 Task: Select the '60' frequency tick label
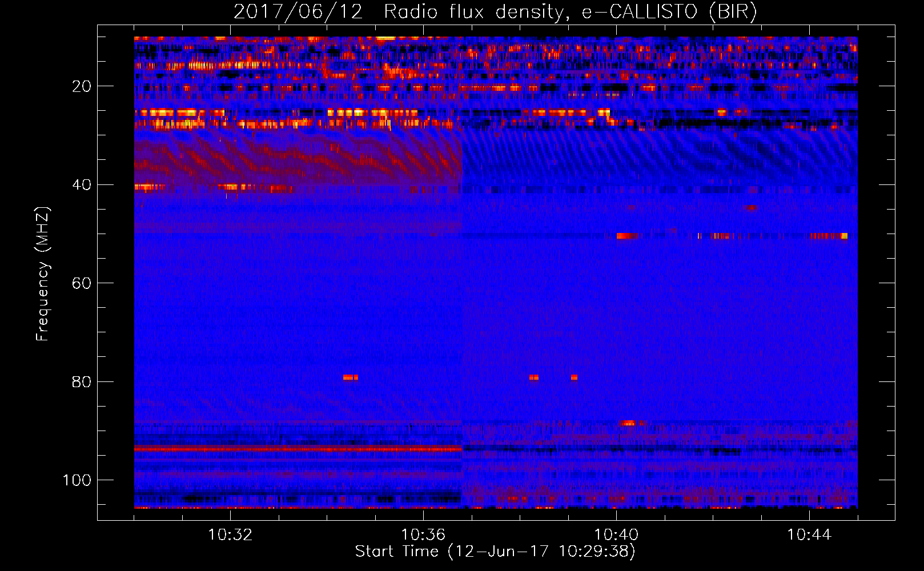(x=82, y=283)
